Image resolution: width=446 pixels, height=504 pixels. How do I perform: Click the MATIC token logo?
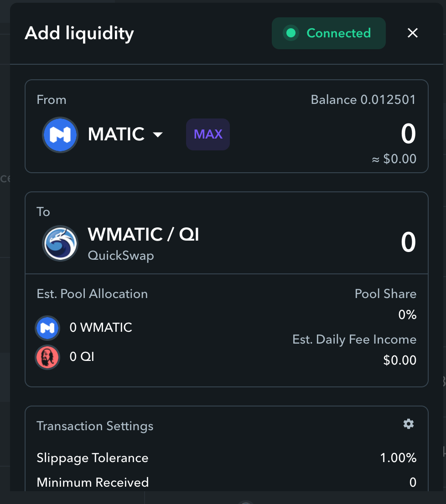point(60,135)
